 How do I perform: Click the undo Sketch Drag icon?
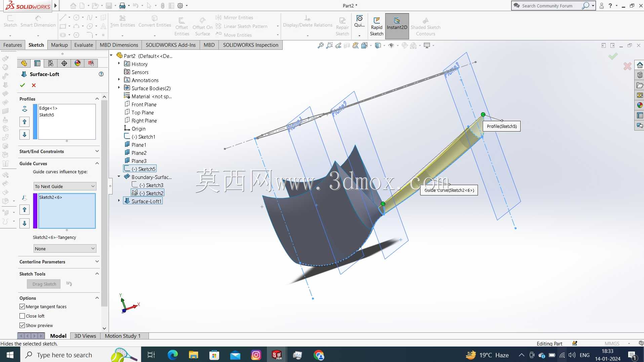tap(69, 284)
